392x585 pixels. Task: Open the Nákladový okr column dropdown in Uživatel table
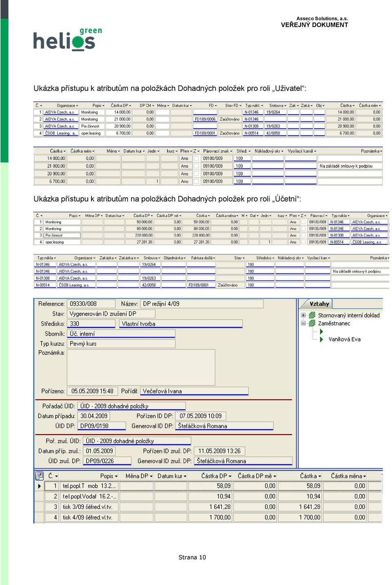(x=282, y=151)
